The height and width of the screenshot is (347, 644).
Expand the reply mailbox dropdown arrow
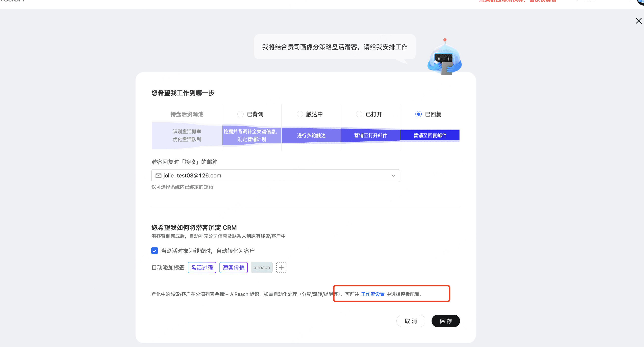393,176
